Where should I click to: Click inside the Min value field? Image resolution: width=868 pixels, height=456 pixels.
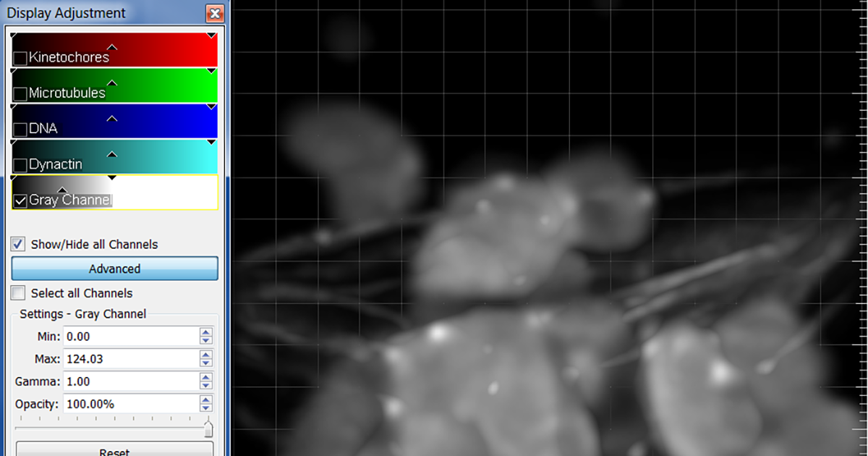point(130,337)
